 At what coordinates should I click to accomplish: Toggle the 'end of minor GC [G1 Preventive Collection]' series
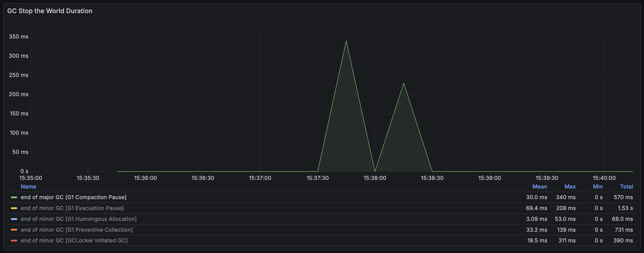(77, 230)
